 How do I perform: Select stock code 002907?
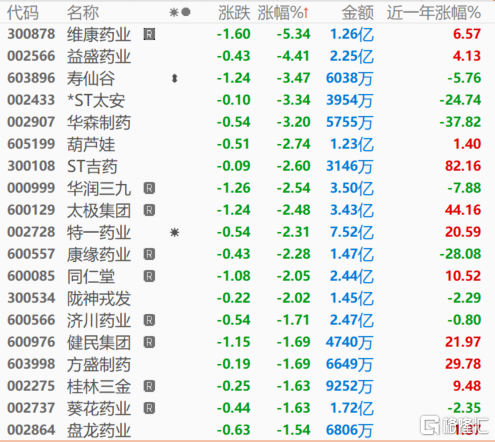coord(31,122)
